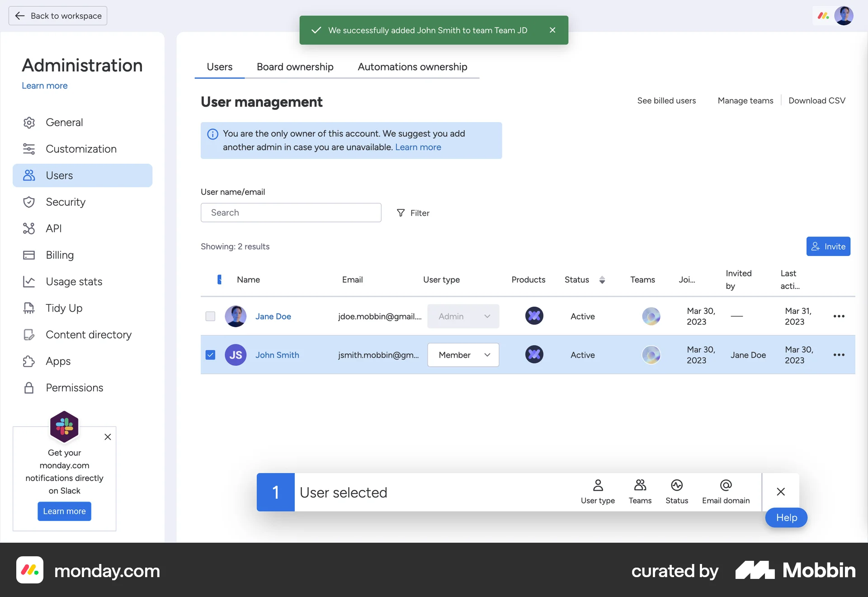Select all users with the header checkbox
This screenshot has height=597, width=868.
point(220,280)
